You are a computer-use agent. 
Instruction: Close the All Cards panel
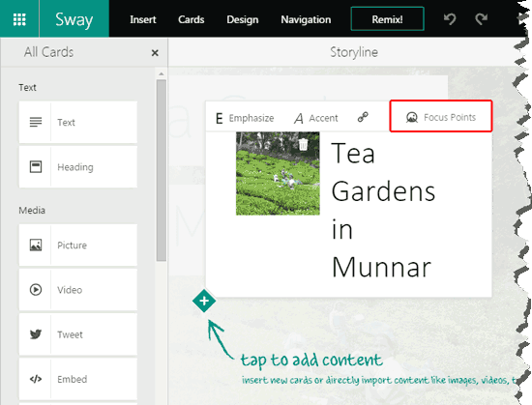[155, 53]
